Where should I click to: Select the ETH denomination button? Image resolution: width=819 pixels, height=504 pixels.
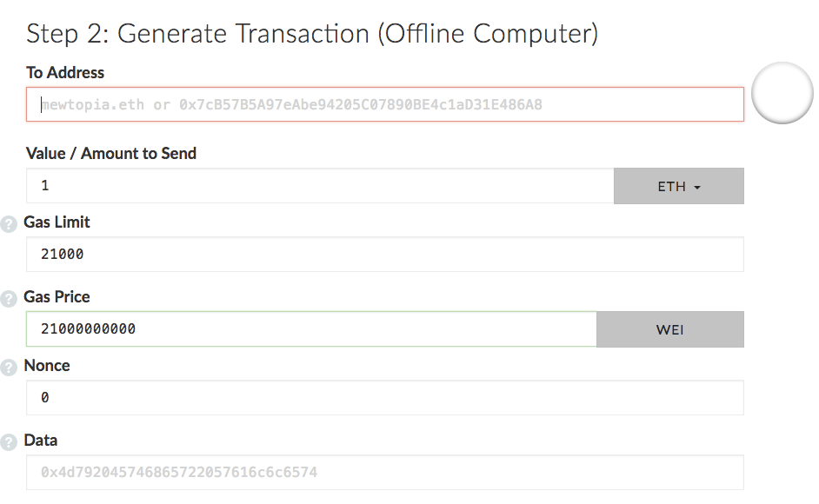pyautogui.click(x=679, y=185)
